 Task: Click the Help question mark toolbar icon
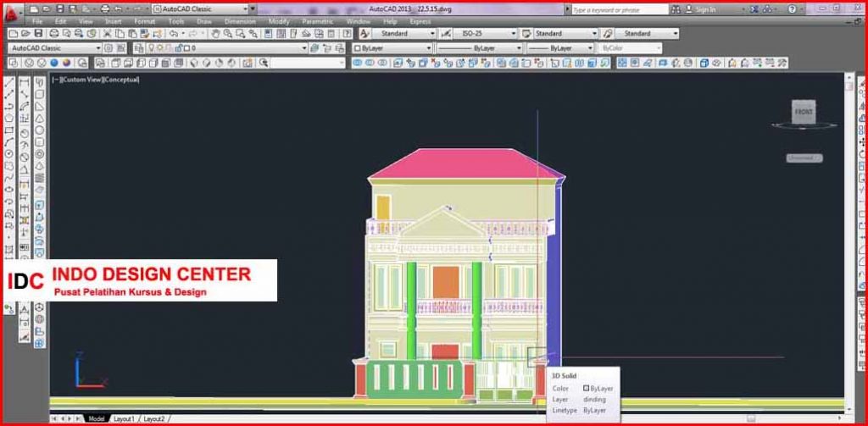click(347, 34)
